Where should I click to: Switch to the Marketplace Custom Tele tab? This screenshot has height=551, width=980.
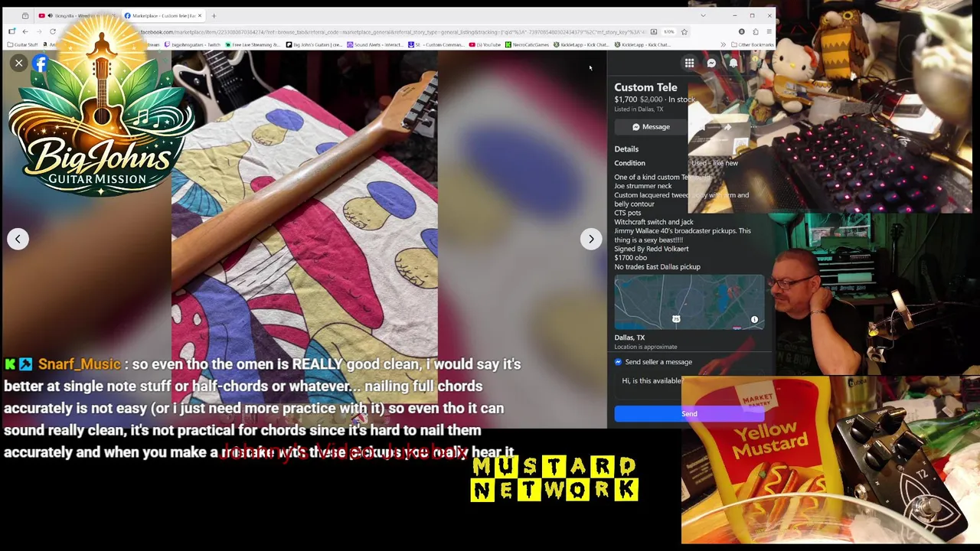click(x=163, y=15)
